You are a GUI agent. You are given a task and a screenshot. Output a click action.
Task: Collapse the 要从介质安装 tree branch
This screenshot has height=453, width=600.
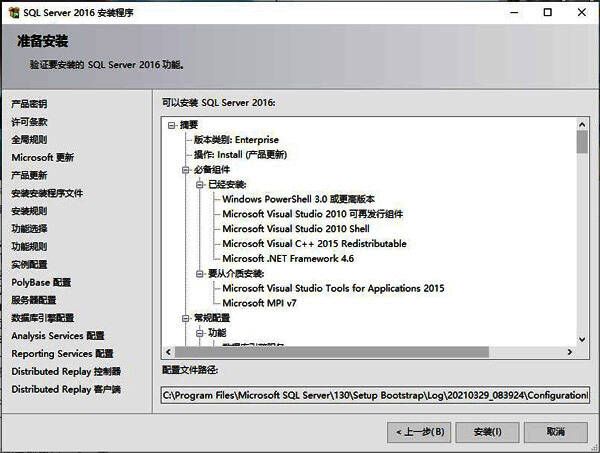(x=199, y=273)
